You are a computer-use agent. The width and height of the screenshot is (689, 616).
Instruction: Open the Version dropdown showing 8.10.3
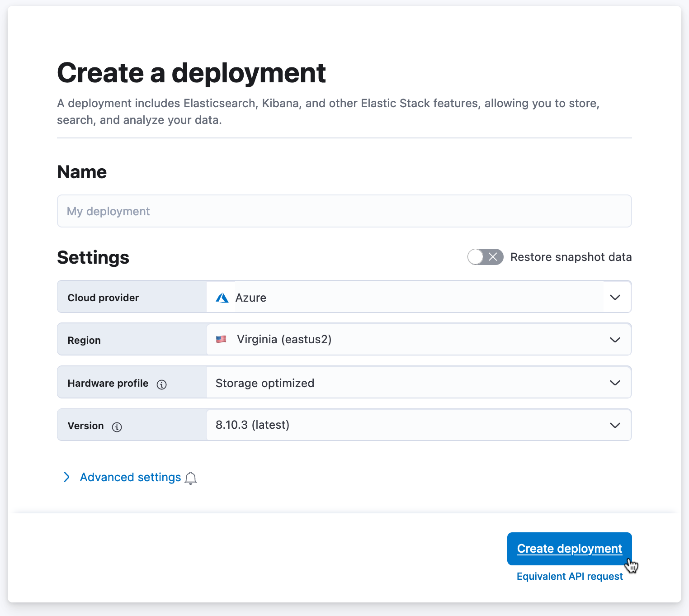[x=615, y=425]
